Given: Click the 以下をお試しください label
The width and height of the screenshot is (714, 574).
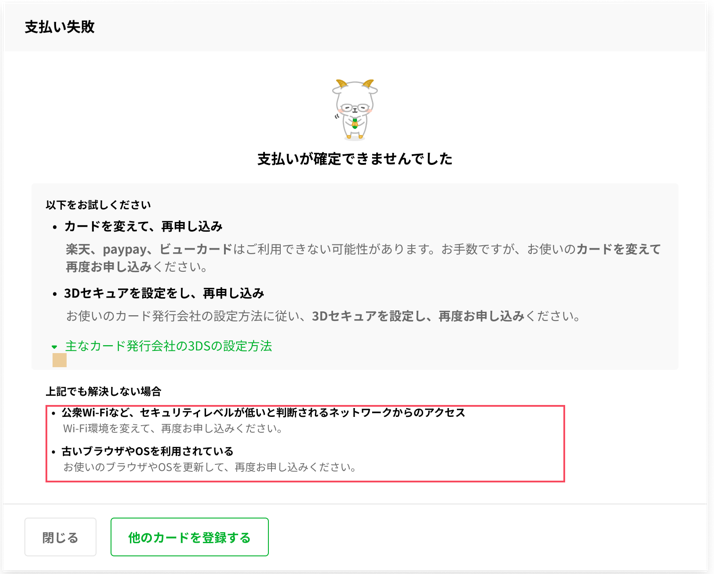Looking at the screenshot, I should point(98,205).
